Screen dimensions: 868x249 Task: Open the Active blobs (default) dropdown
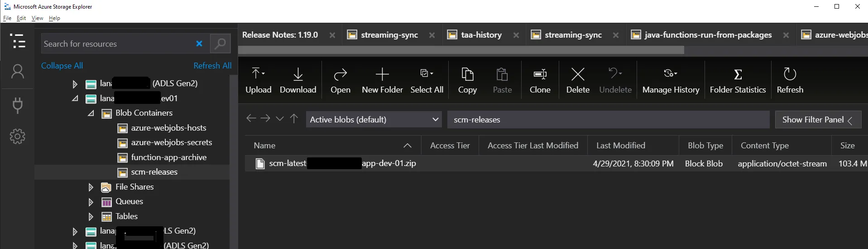point(374,120)
